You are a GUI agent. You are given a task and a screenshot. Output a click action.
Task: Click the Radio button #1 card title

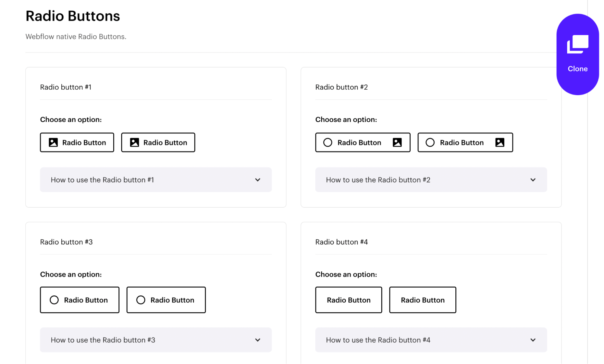(66, 87)
